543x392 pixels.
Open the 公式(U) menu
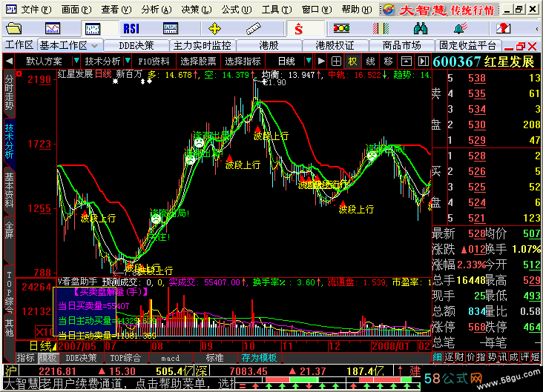[237, 10]
